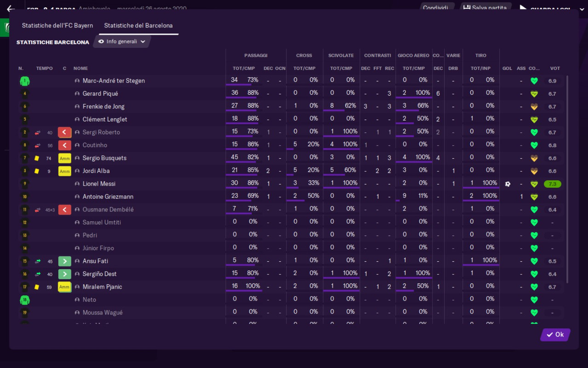Click the back arrow at top left
This screenshot has width=588, height=368.
(11, 8)
